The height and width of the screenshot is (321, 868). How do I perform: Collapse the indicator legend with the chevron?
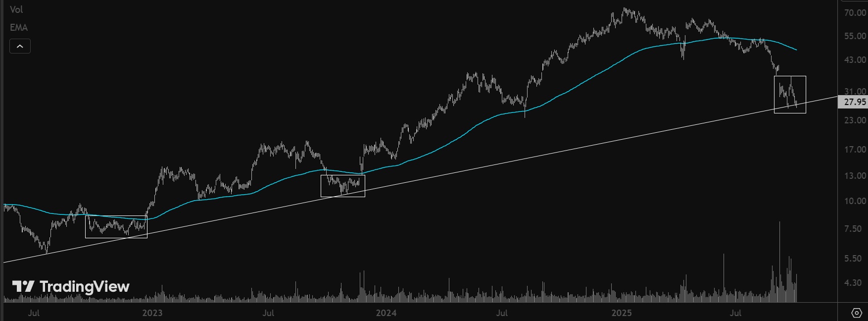20,46
